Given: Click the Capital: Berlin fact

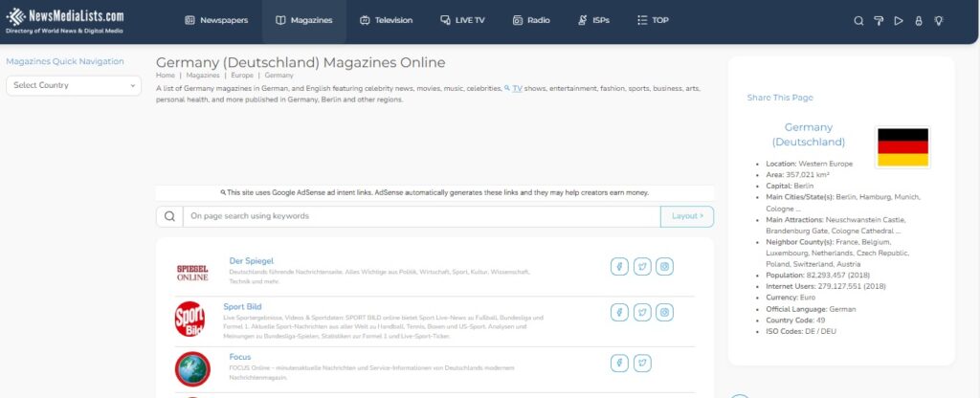Looking at the screenshot, I should point(790,187).
